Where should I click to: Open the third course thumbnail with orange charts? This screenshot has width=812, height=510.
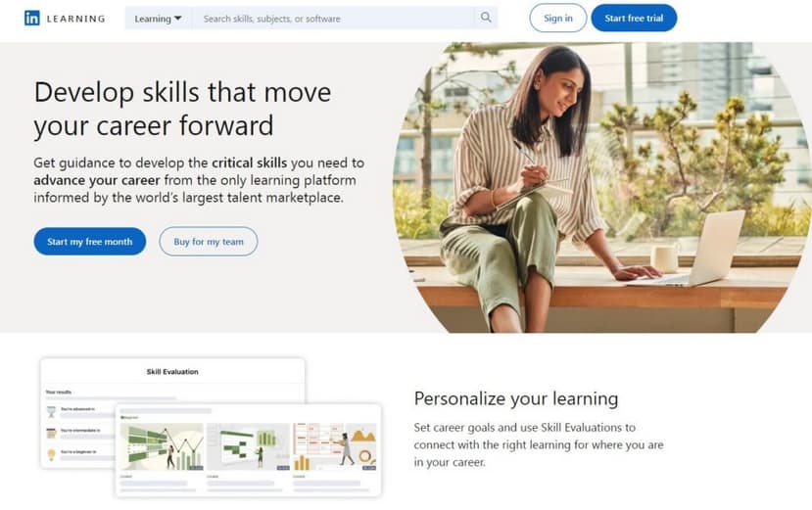335,446
